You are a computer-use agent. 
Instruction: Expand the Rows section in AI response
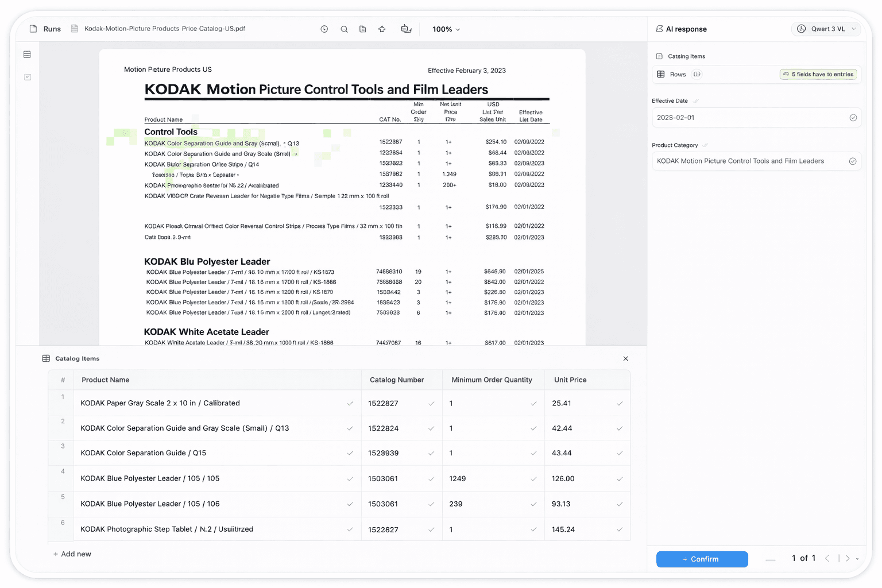[697, 74]
